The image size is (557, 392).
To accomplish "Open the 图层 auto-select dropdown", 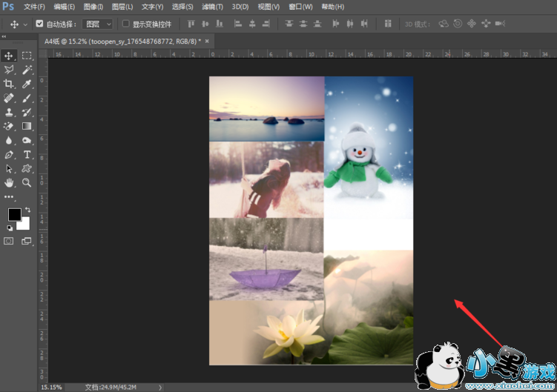I will [97, 24].
